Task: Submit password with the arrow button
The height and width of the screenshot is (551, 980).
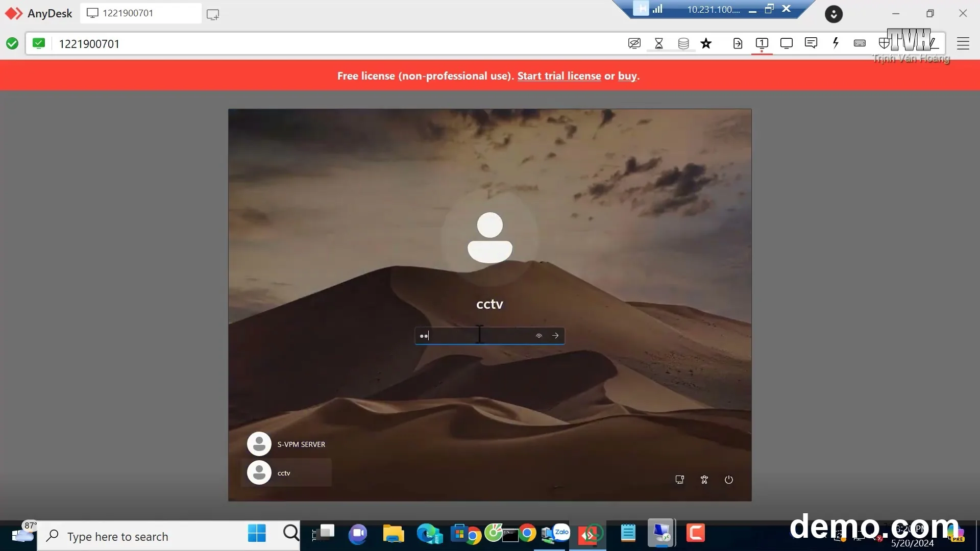Action: point(555,336)
